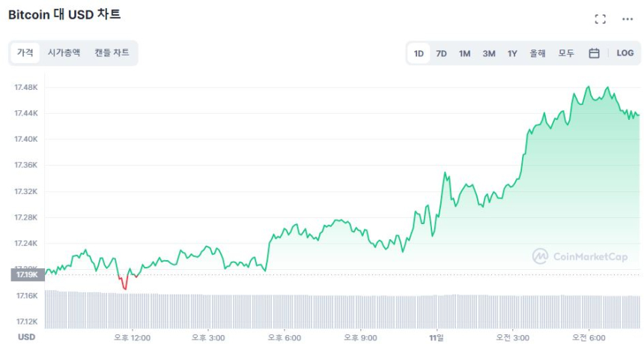
Task: Click the 11일 date marker on axis
Action: pyautogui.click(x=437, y=337)
